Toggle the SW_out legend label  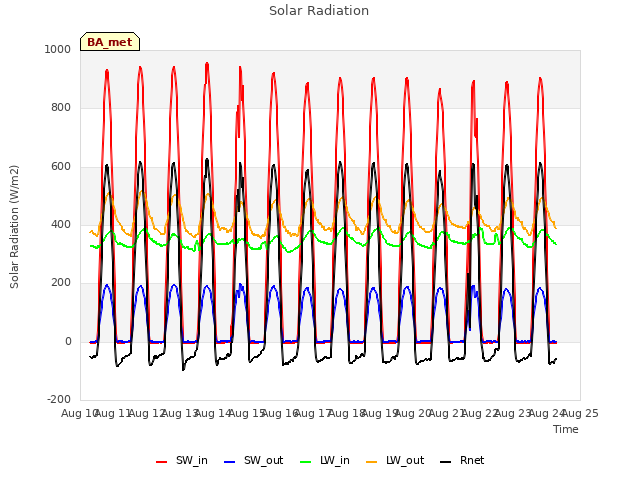[x=264, y=460]
